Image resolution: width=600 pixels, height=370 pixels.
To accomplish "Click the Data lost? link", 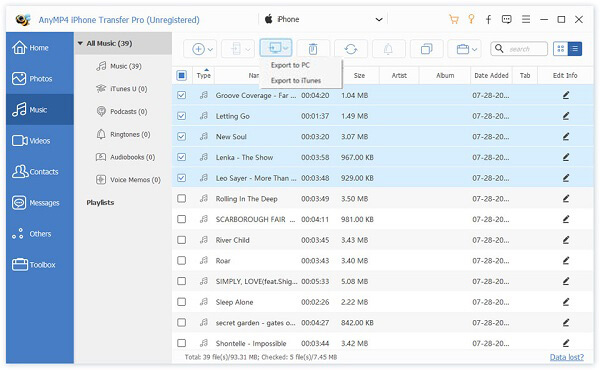I will (x=567, y=357).
